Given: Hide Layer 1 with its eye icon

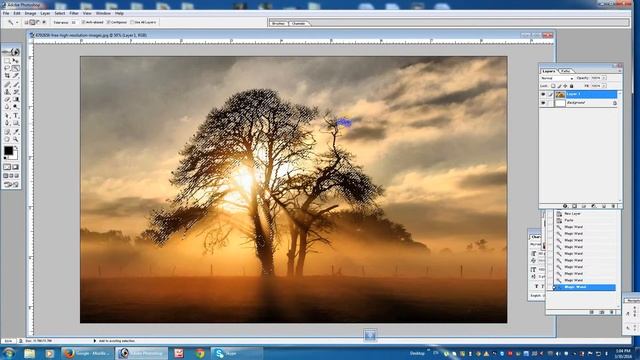Looking at the screenshot, I should pos(543,94).
